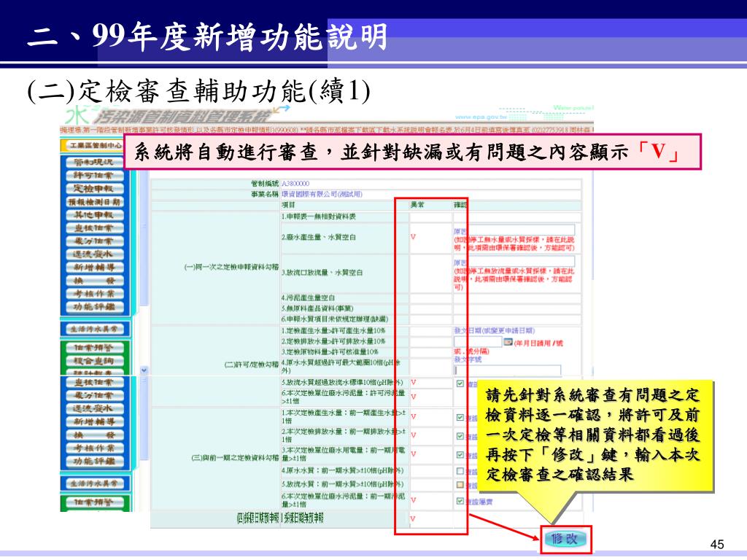The height and width of the screenshot is (560, 747).
Task: Click row 1.定檢產生水量>許可產生水量10%
Action: click(x=333, y=330)
